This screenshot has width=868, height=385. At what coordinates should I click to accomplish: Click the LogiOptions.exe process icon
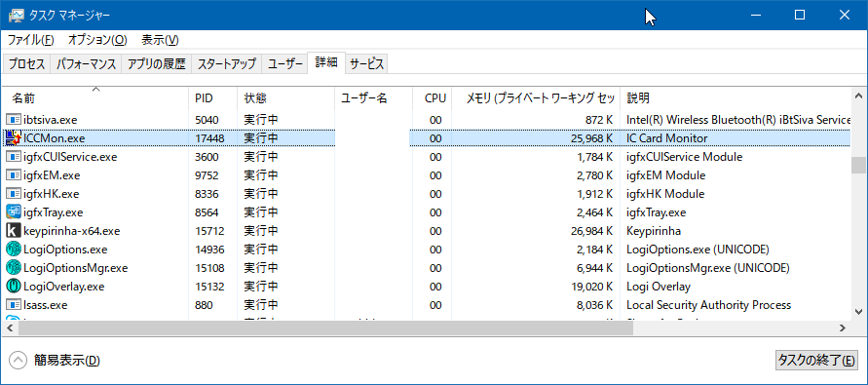(x=13, y=250)
